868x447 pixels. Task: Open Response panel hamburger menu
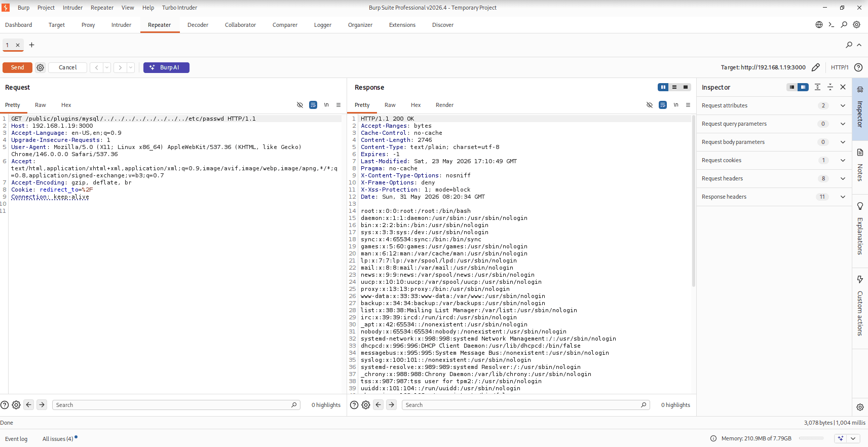688,105
